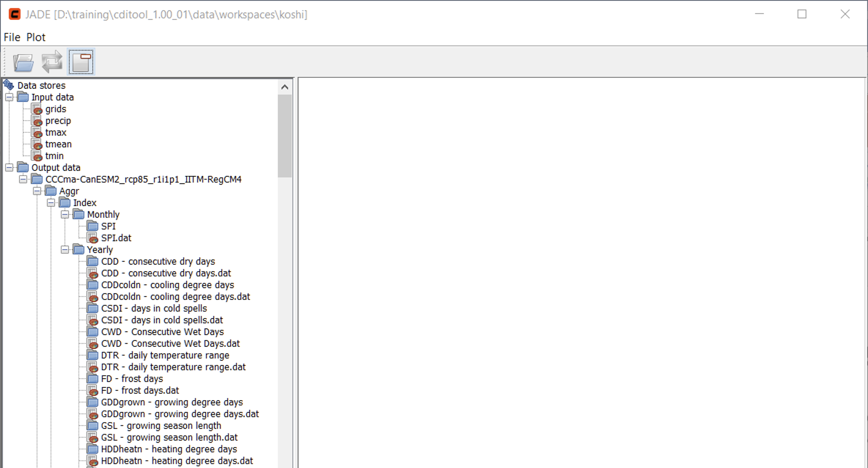This screenshot has height=468, width=868.
Task: Click the open folder toolbar icon
Action: [23, 62]
